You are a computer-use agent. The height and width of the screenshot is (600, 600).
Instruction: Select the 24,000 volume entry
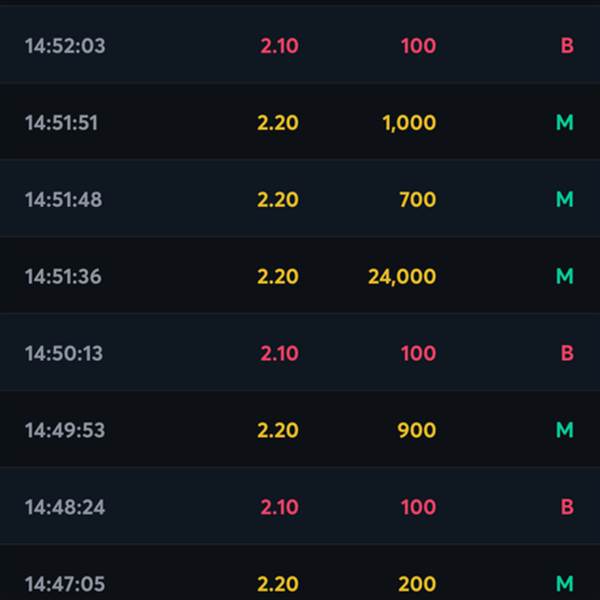click(402, 277)
